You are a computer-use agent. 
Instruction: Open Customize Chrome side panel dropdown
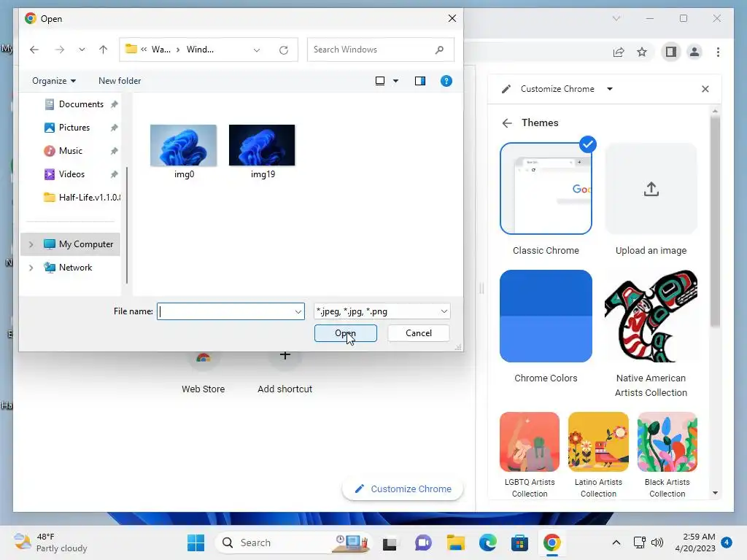pos(610,89)
